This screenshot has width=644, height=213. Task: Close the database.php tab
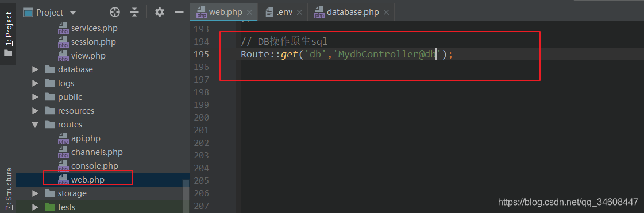[386, 12]
